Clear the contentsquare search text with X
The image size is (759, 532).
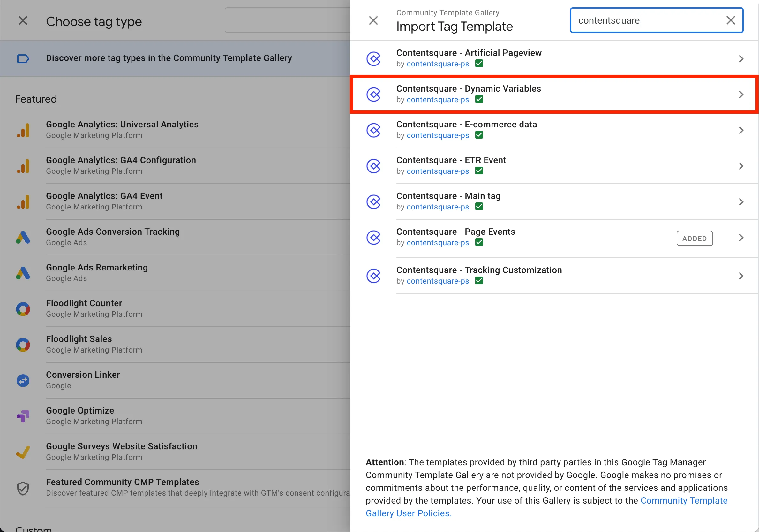tap(731, 20)
